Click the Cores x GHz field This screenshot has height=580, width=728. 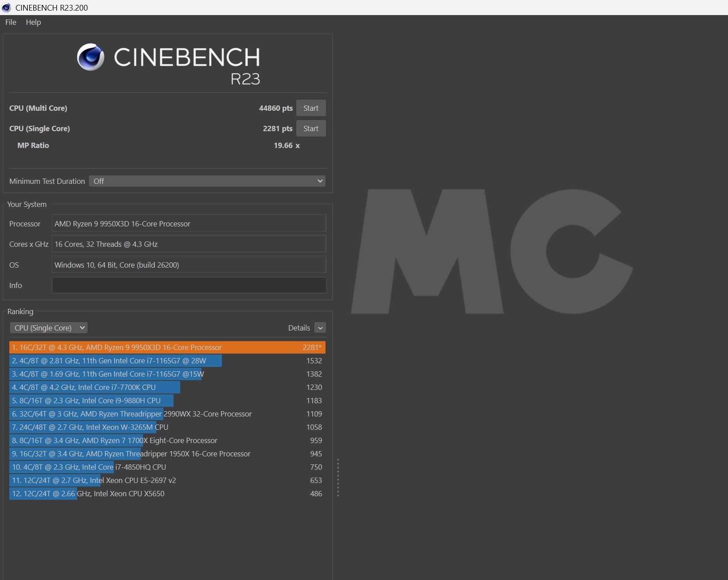coord(189,244)
